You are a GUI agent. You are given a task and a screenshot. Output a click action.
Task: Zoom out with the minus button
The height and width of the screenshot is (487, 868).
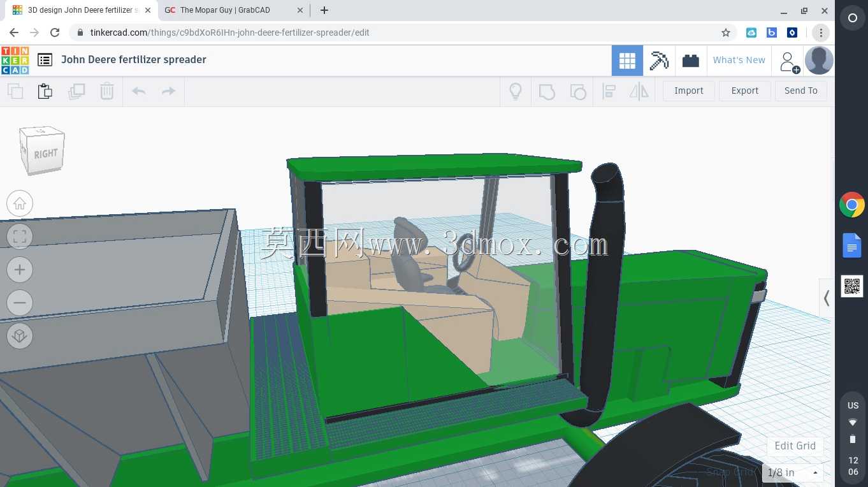point(20,303)
